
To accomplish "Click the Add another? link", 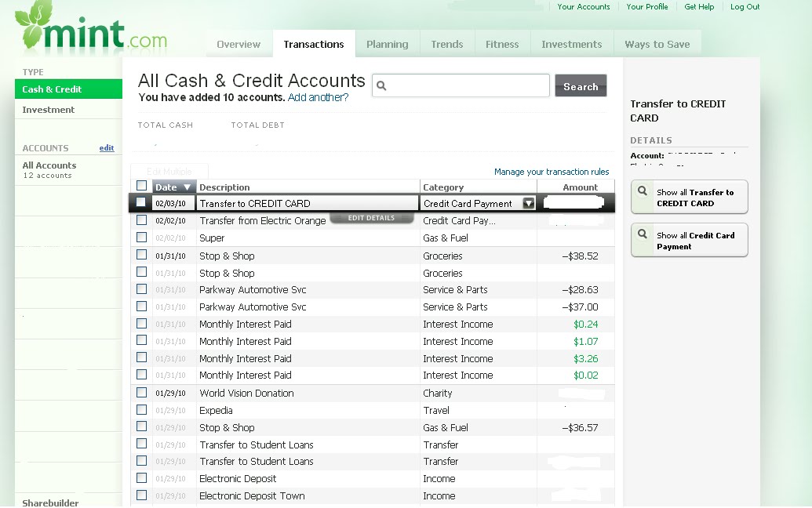I will point(318,97).
